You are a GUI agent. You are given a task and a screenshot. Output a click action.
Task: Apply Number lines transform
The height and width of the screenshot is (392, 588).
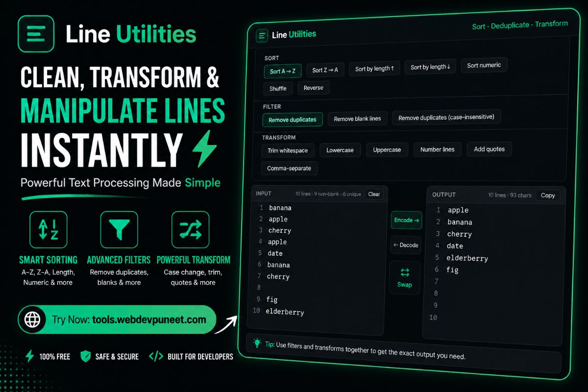[x=437, y=149]
